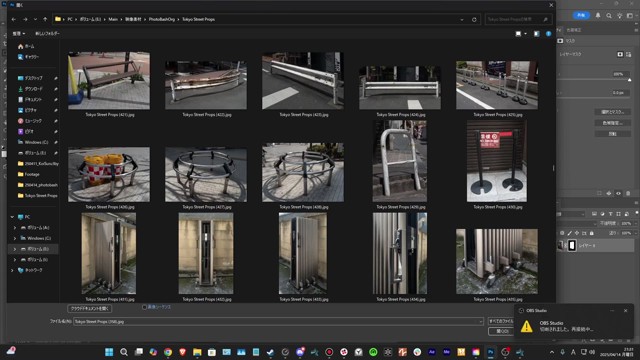
Task: Click the 選択とマスク button in Properties
Action: (612, 112)
